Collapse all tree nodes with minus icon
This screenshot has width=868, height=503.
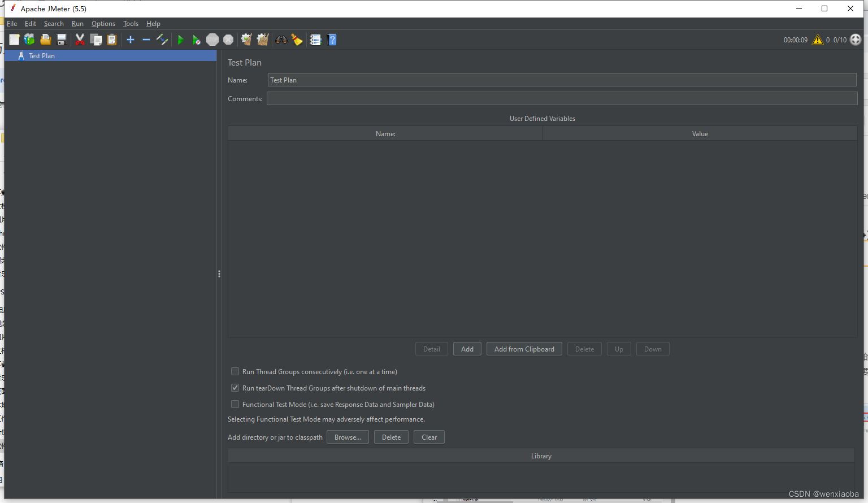(x=146, y=40)
